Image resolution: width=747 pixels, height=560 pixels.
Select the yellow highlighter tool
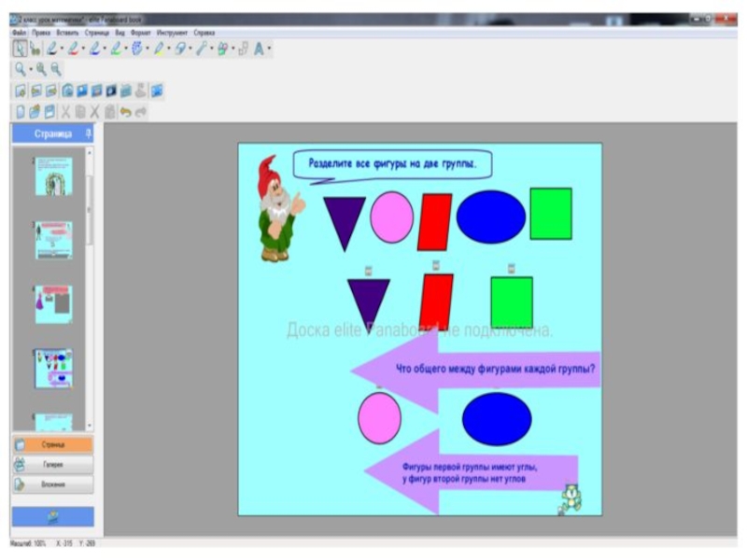click(159, 49)
